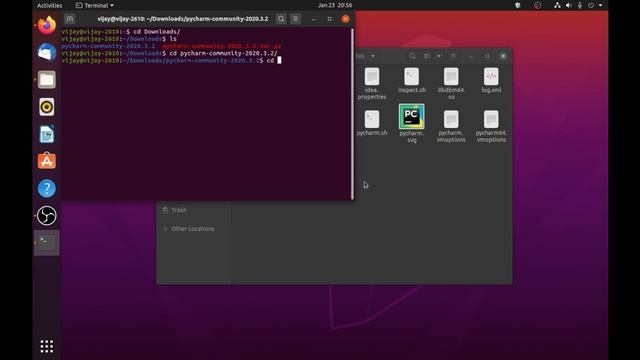Select pycharm.svg thumbnail

pyautogui.click(x=411, y=116)
